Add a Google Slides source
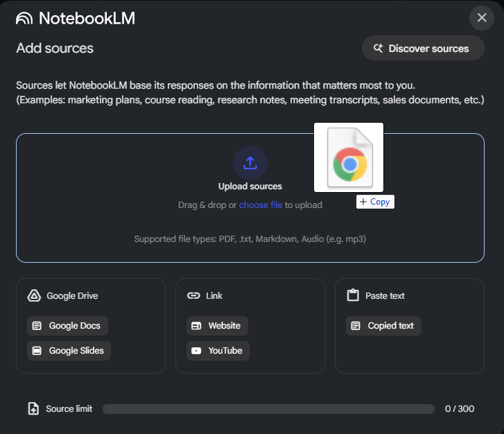The image size is (504, 434). 69,350
